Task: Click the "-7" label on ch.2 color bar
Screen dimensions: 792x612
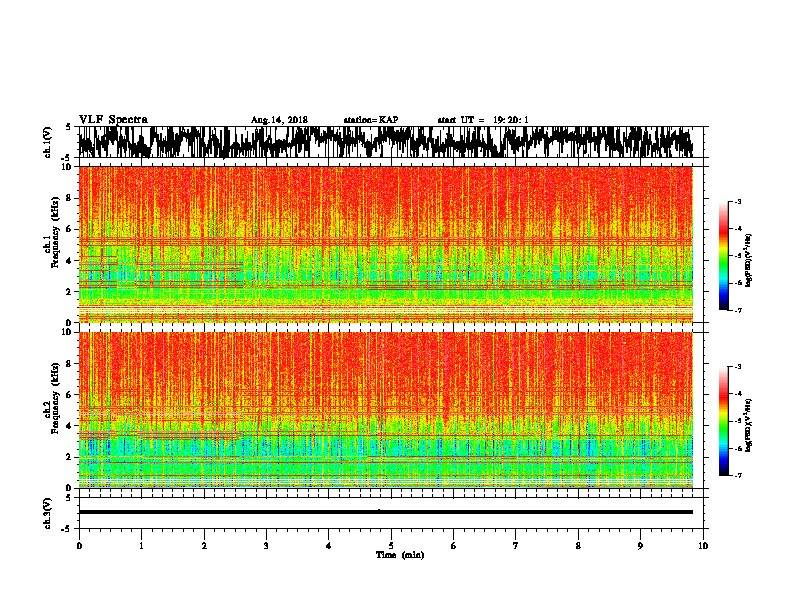Action: pos(737,475)
